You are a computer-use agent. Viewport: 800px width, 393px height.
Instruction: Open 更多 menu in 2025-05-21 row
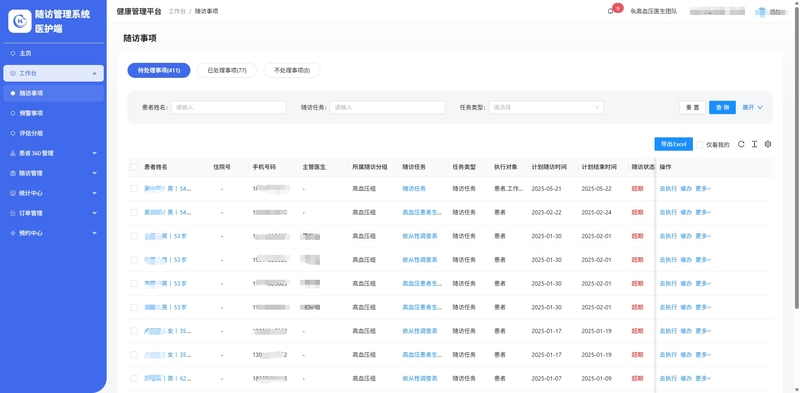click(x=703, y=188)
